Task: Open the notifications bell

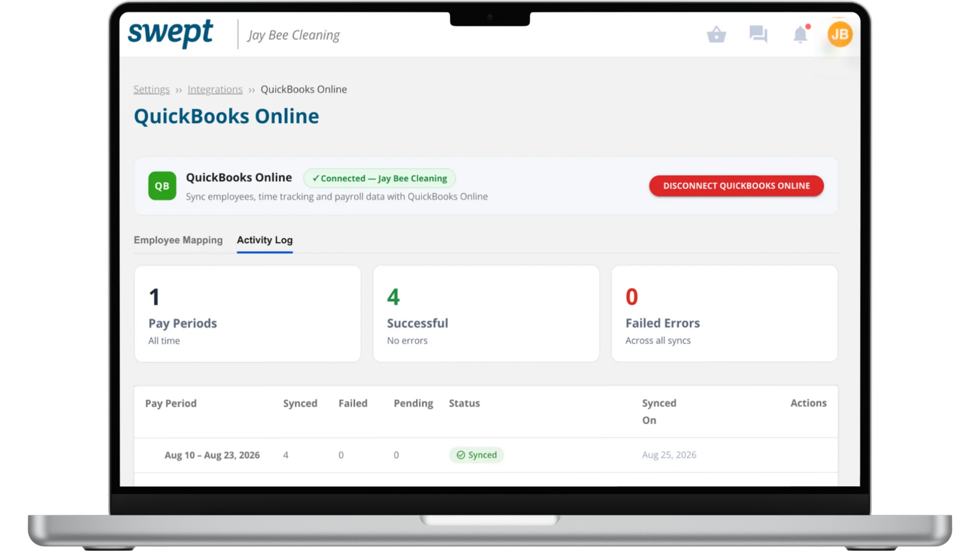Action: 800,34
